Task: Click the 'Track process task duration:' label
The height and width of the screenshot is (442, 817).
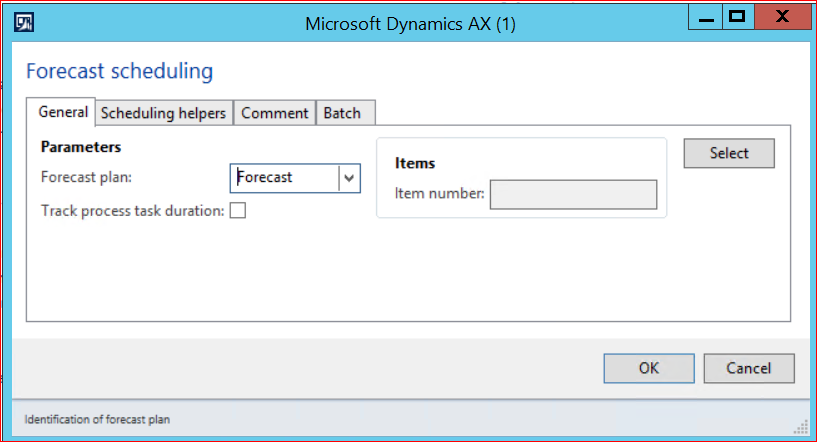Action: (x=132, y=211)
